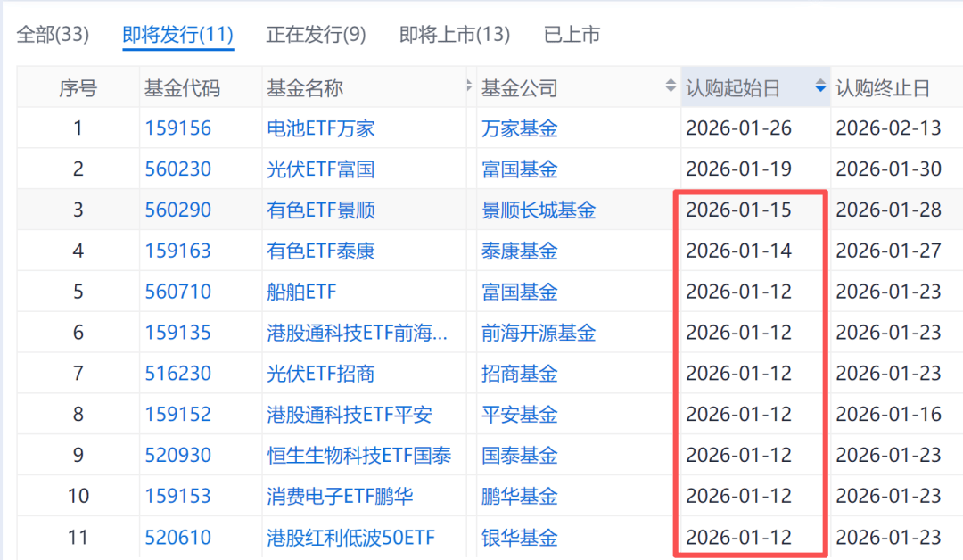Image resolution: width=963 pixels, height=560 pixels.
Task: Open company 鹏华基金
Action: coord(520,496)
